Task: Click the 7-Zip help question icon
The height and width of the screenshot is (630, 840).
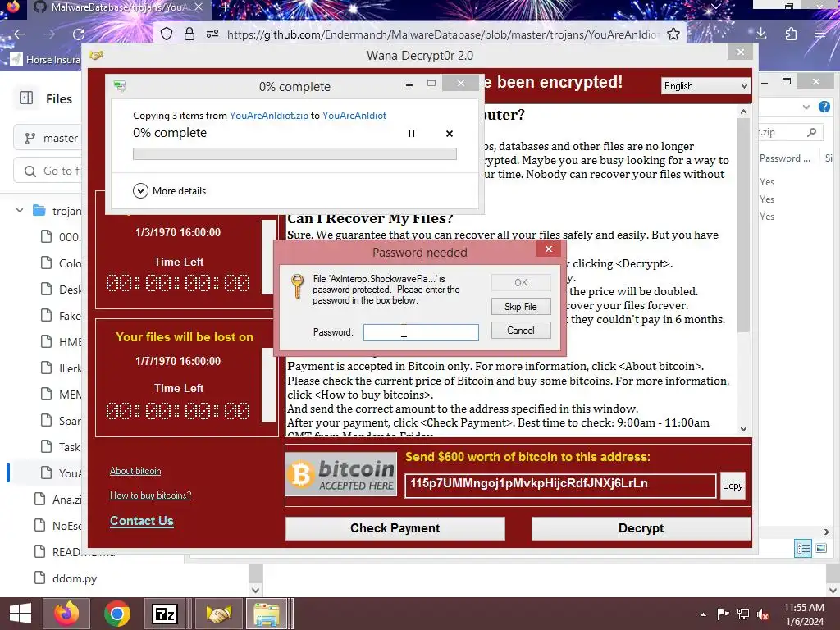Action: click(824, 107)
